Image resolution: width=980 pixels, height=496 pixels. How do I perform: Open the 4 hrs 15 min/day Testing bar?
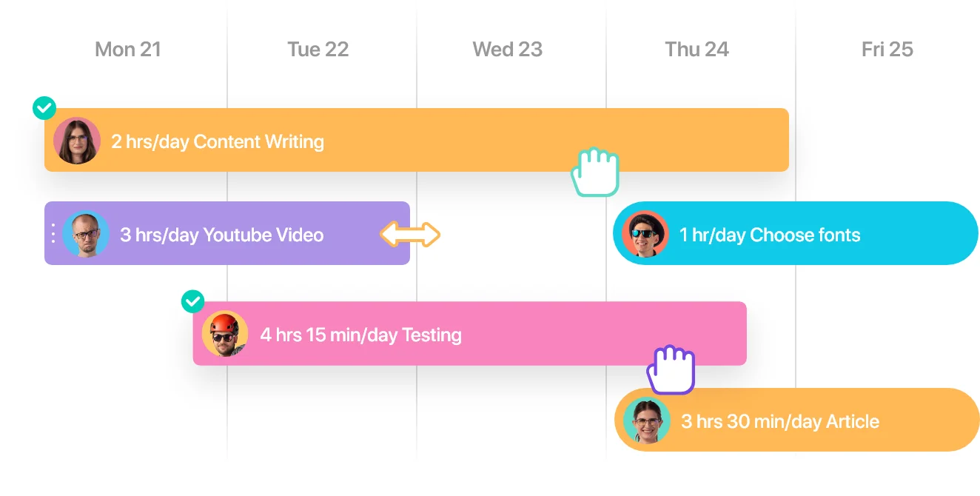click(x=470, y=333)
